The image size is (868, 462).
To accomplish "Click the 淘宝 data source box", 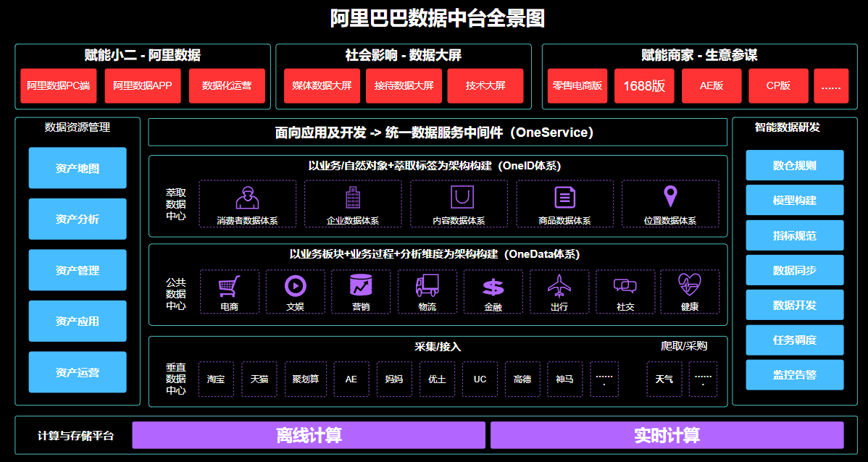I will click(x=216, y=379).
